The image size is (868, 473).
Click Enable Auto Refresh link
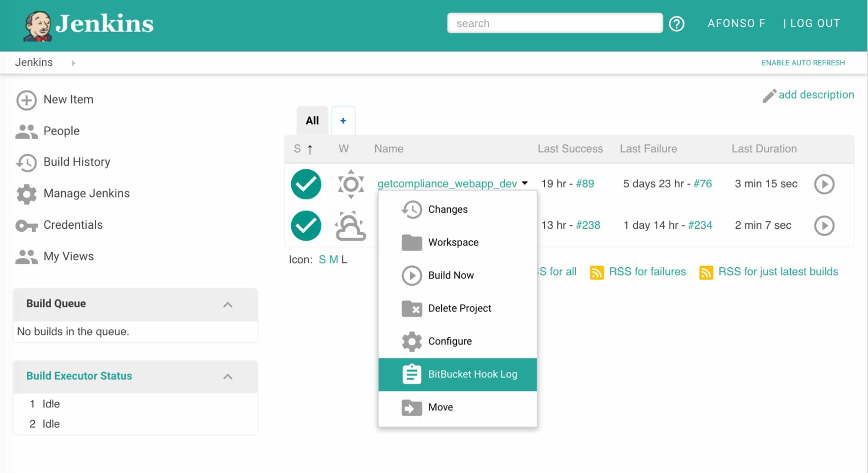point(803,62)
